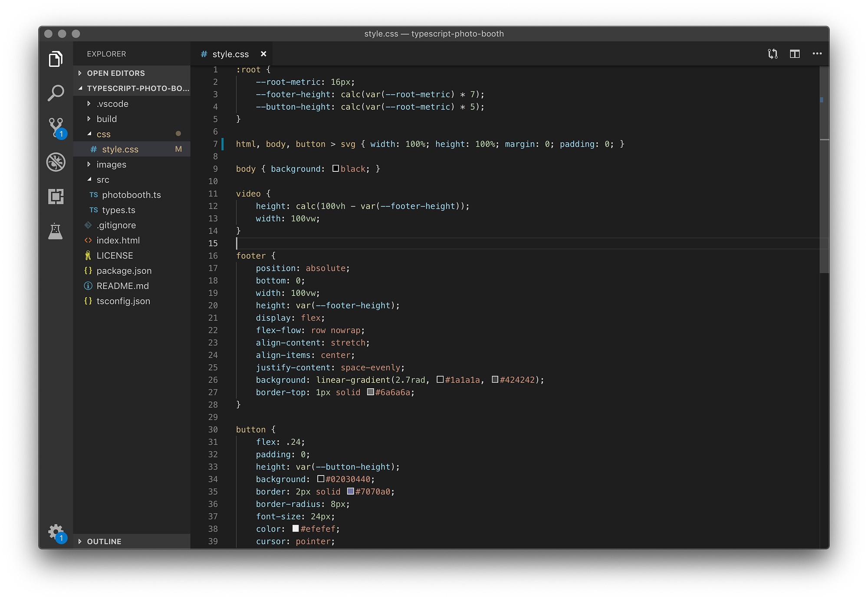This screenshot has height=600, width=868.
Task: Close the style.css tab
Action: [x=263, y=54]
